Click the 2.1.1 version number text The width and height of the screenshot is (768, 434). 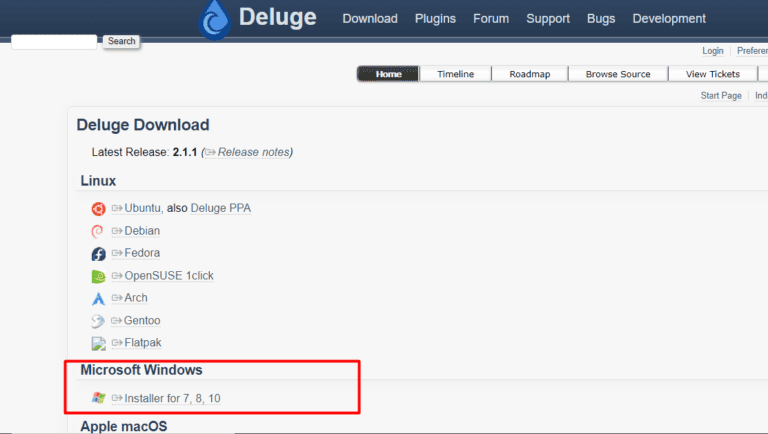coord(185,152)
